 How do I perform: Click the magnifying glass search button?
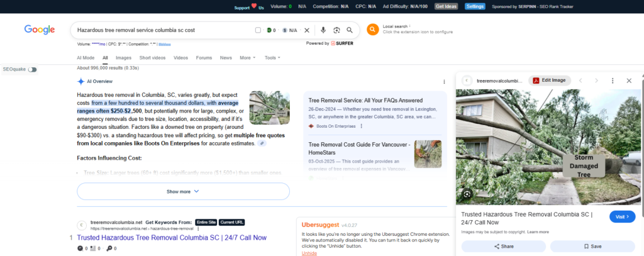pyautogui.click(x=351, y=30)
